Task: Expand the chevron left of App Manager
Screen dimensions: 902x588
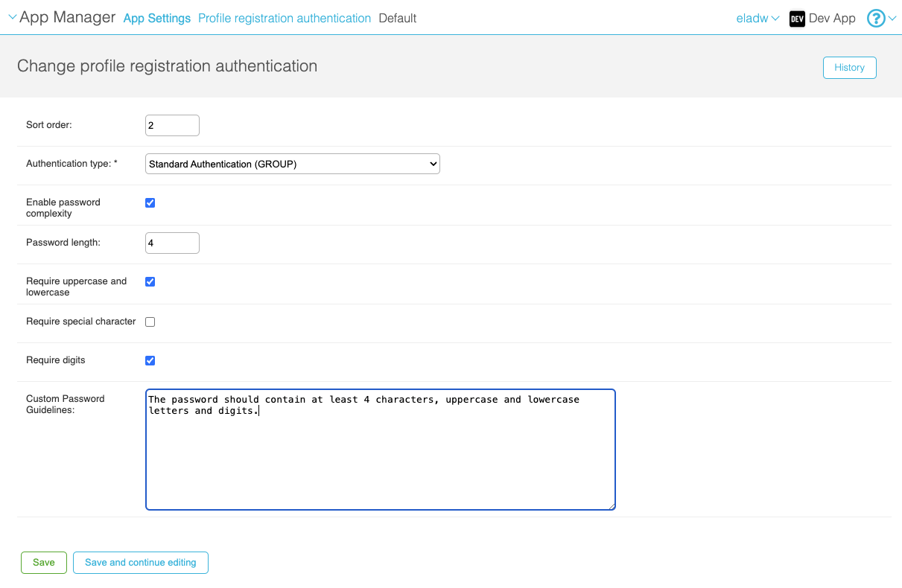Action: point(12,17)
